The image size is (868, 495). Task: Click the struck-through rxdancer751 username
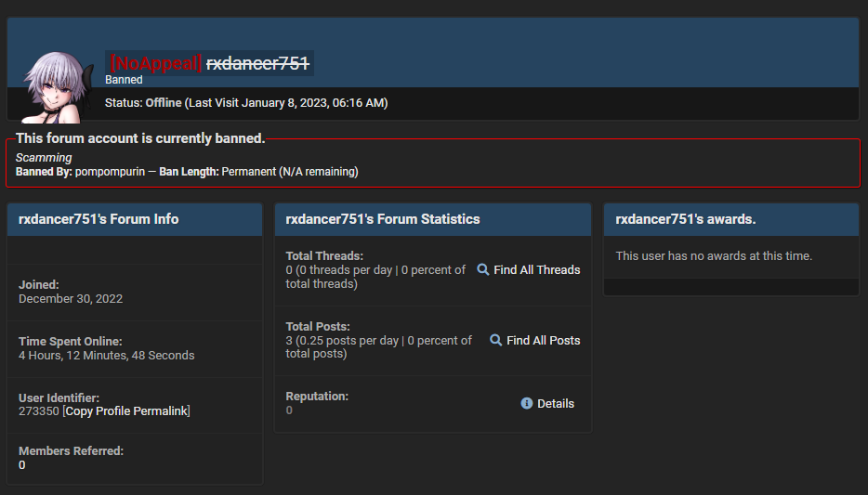257,63
